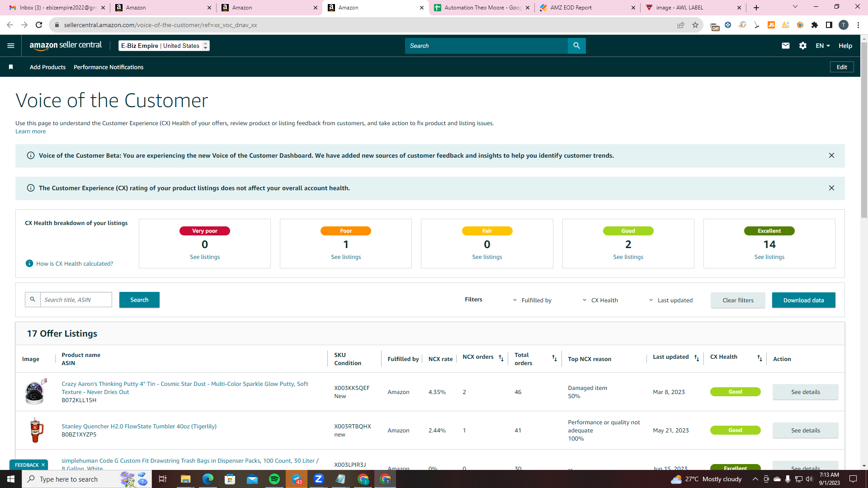Focus the Seller Central header search box
The image size is (868, 488).
click(x=486, y=46)
